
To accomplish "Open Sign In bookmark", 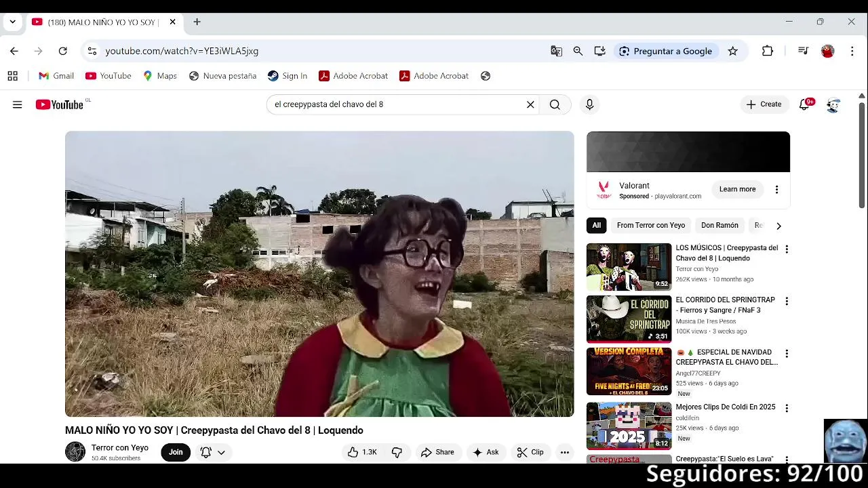I will pyautogui.click(x=288, y=76).
